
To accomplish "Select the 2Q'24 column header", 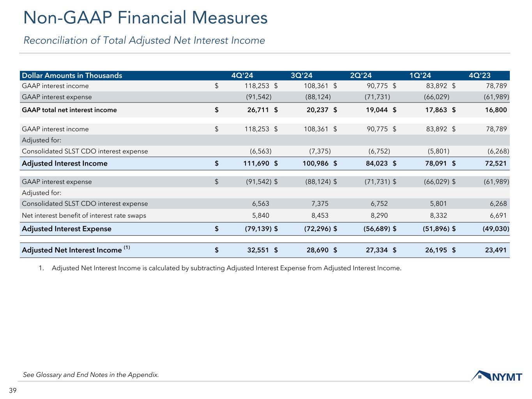I will click(361, 76).
